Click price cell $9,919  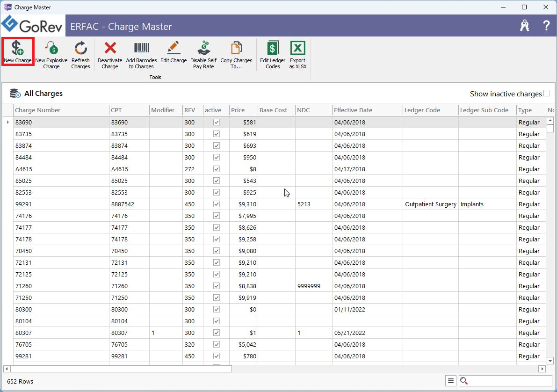point(243,298)
